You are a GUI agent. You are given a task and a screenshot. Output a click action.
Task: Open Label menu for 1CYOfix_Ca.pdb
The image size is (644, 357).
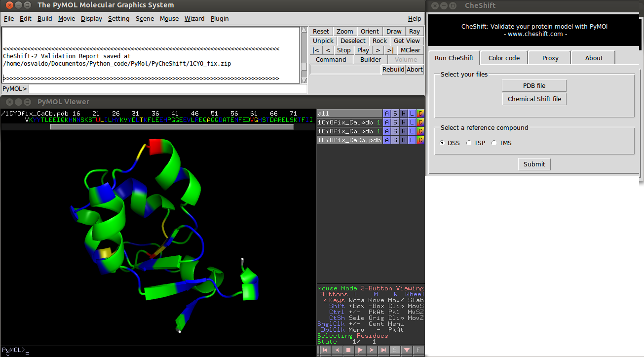click(412, 122)
